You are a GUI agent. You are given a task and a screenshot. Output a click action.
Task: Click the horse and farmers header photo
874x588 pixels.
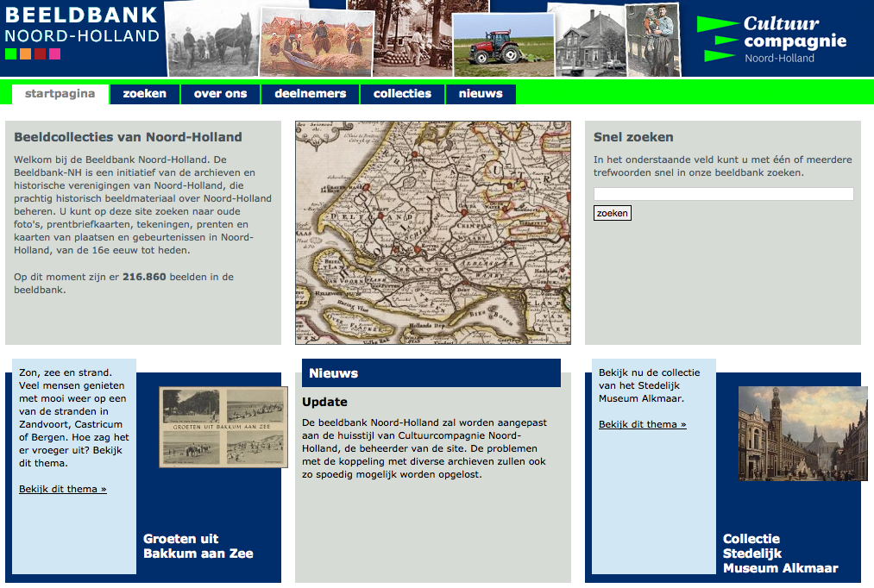coord(213,39)
